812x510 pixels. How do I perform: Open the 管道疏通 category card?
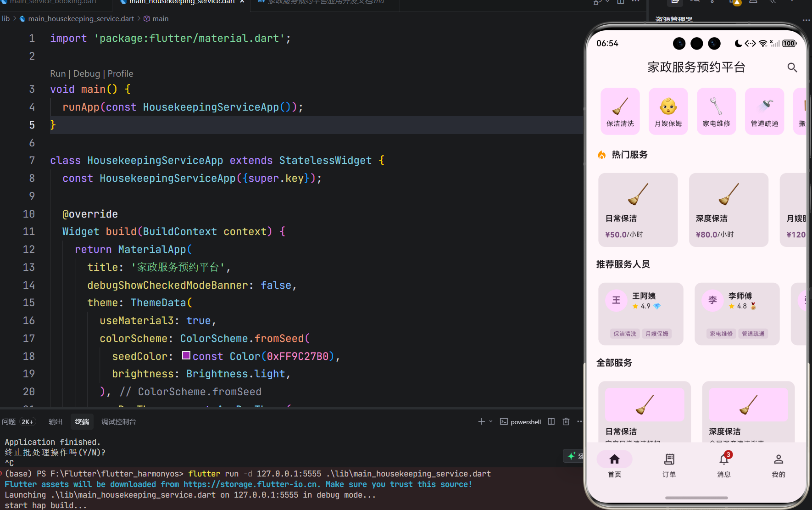(765, 111)
